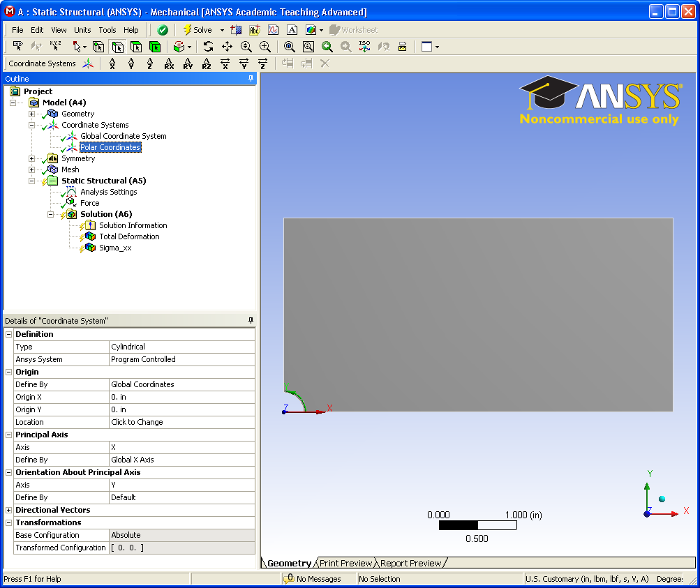The image size is (700, 588).
Task: Click the Origin X value field
Action: click(x=182, y=397)
